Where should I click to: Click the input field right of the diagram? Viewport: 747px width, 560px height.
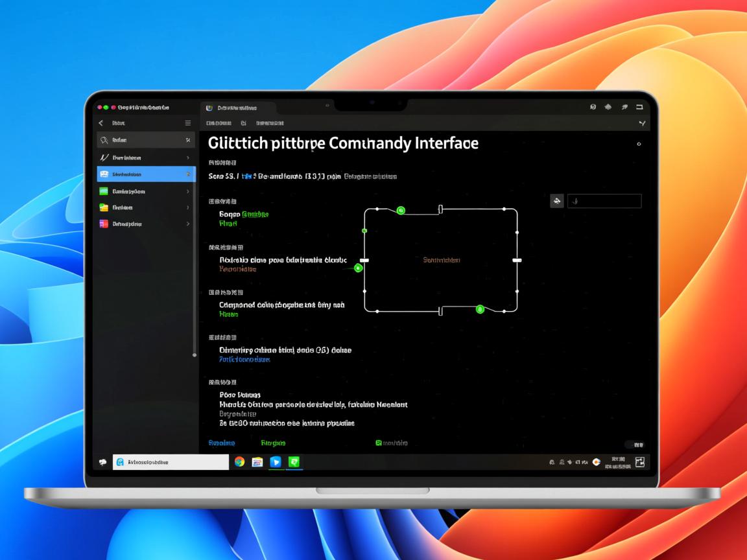(604, 202)
